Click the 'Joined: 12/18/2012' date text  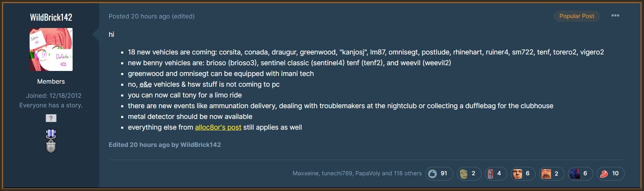54,95
